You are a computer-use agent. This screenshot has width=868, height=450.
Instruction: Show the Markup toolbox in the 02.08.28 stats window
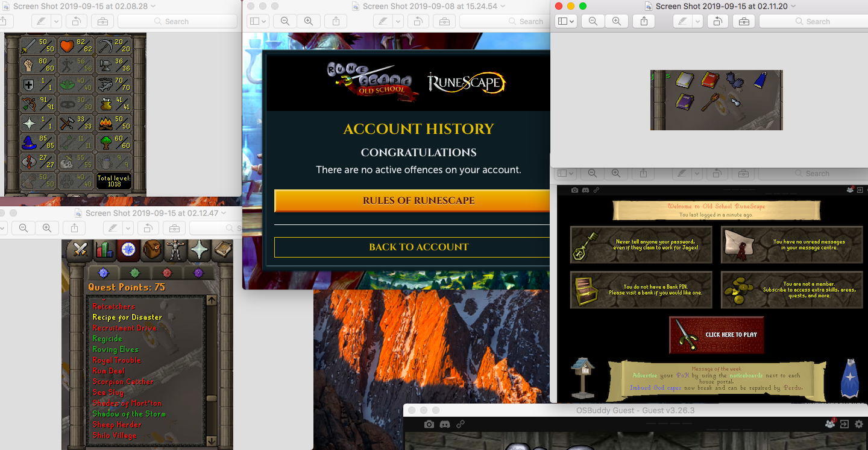(102, 21)
